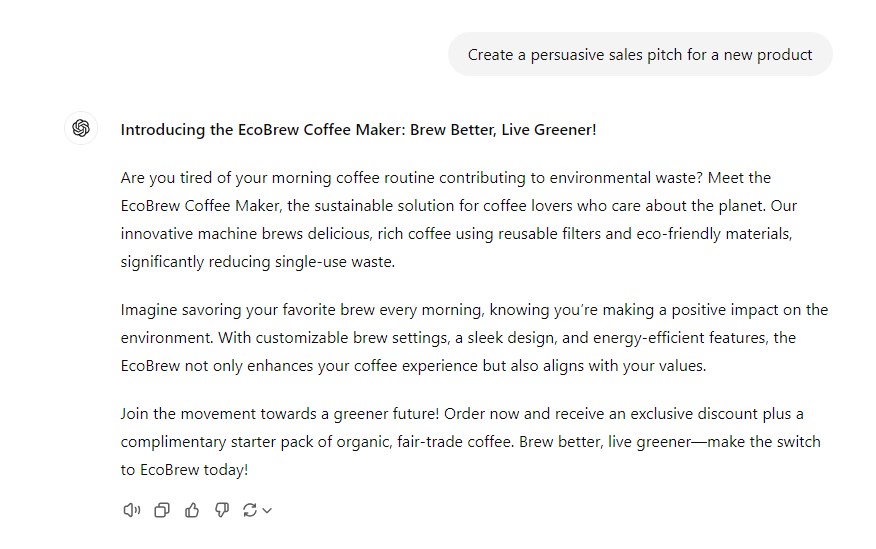This screenshot has width=876, height=549.
Task: Expand the model chevron beside the regenerate icon
Action: [267, 510]
